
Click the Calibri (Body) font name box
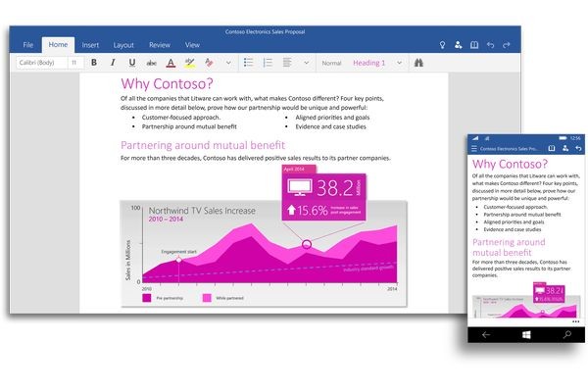41,63
